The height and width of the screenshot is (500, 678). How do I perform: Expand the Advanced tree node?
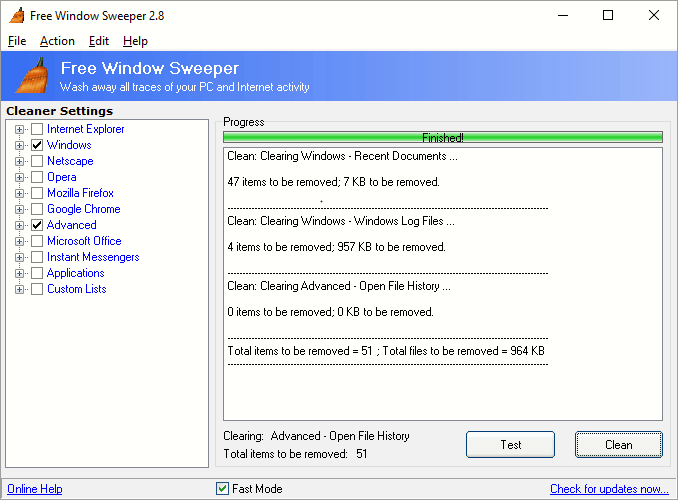point(19,225)
